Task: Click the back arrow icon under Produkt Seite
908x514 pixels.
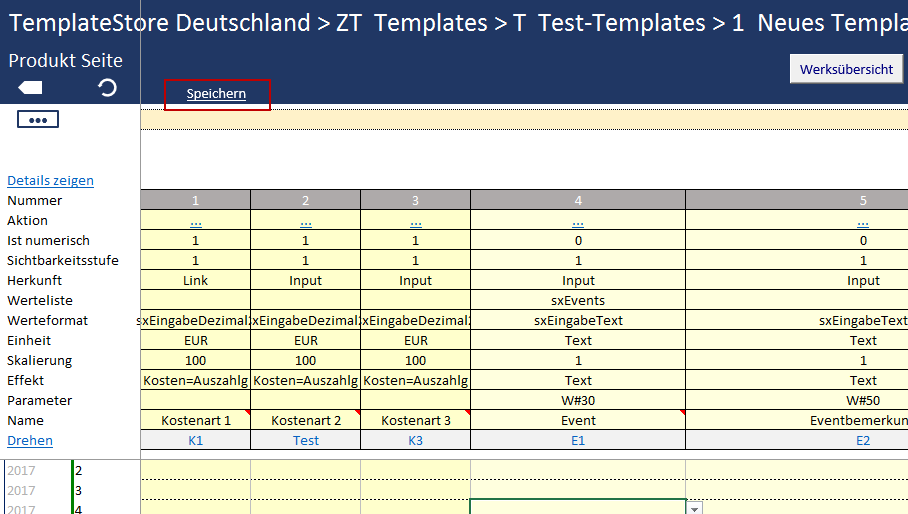Action: (30, 88)
